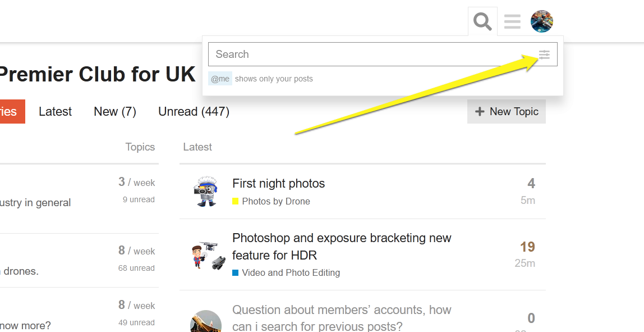
Task: Open the hamburger menu icon
Action: [x=512, y=22]
